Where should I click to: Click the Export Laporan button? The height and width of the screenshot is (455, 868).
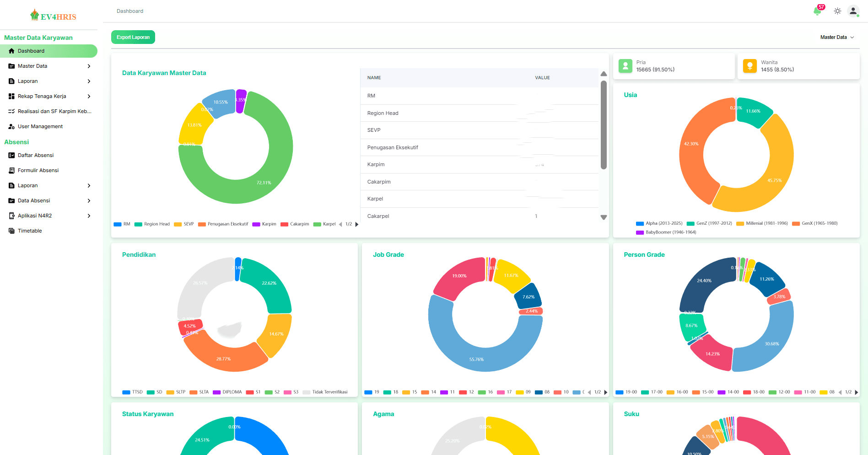(x=133, y=37)
